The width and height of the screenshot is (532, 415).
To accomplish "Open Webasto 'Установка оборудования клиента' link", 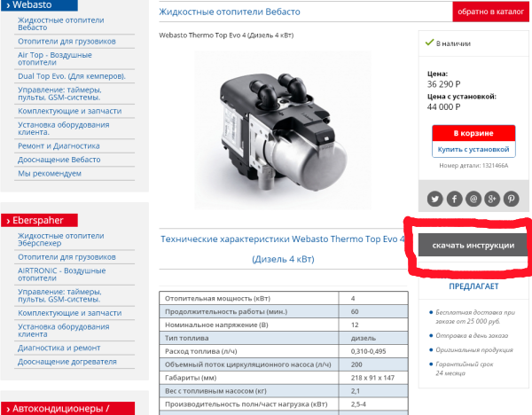I will (x=64, y=129).
